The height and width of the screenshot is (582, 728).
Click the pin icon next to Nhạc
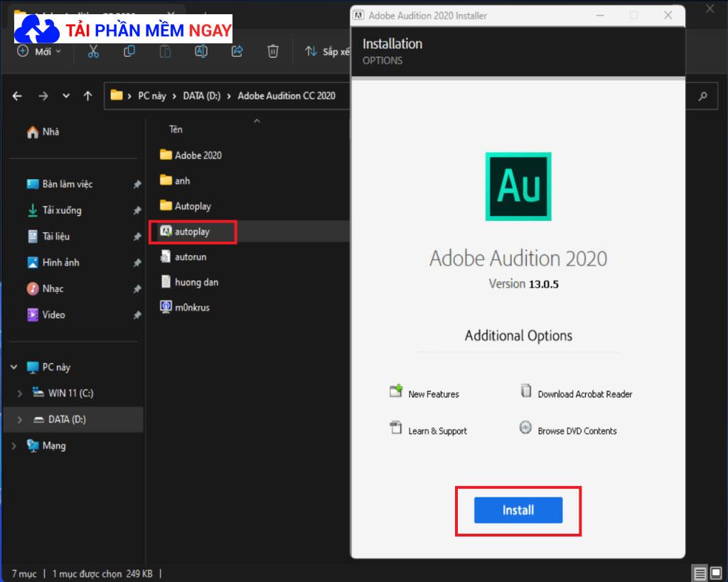(x=137, y=289)
